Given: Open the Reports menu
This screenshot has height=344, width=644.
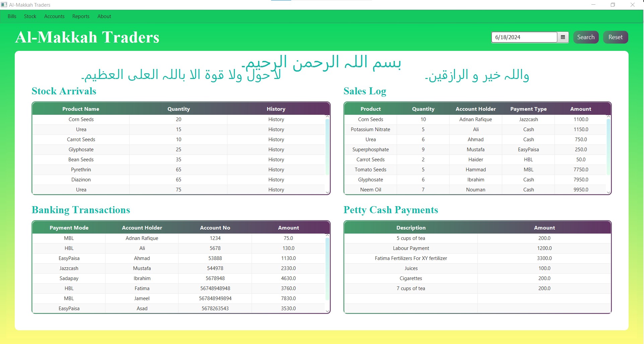Looking at the screenshot, I should point(81,16).
